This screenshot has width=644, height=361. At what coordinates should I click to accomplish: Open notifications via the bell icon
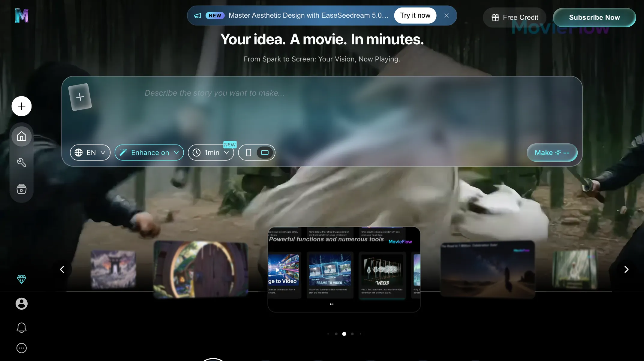21,327
